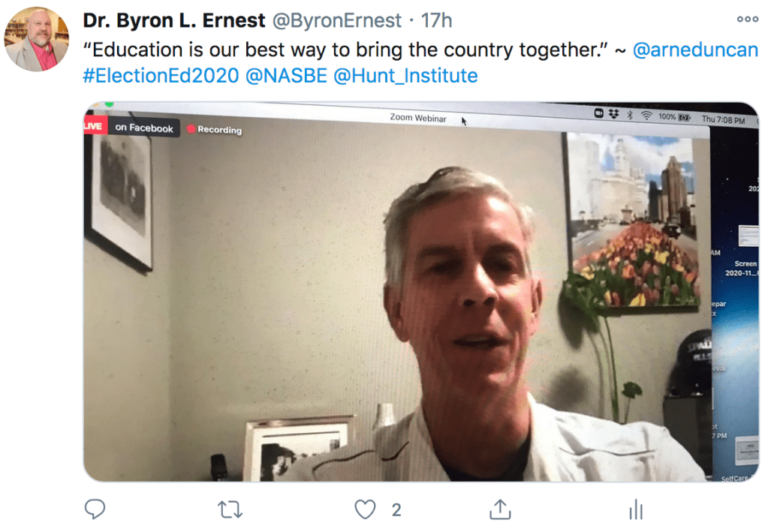Viewport: 768px width, 532px height.
Task: Click the Dr. Byron L. Ernest display name
Action: (174, 20)
